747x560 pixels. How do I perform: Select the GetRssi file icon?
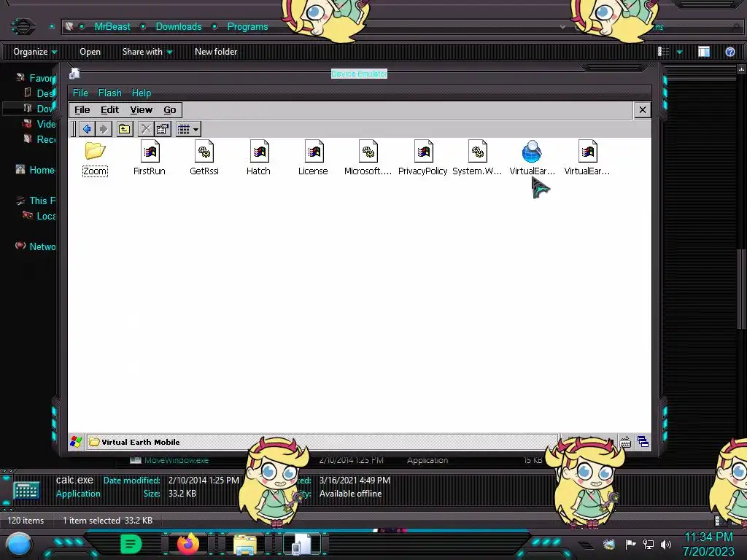pos(204,158)
